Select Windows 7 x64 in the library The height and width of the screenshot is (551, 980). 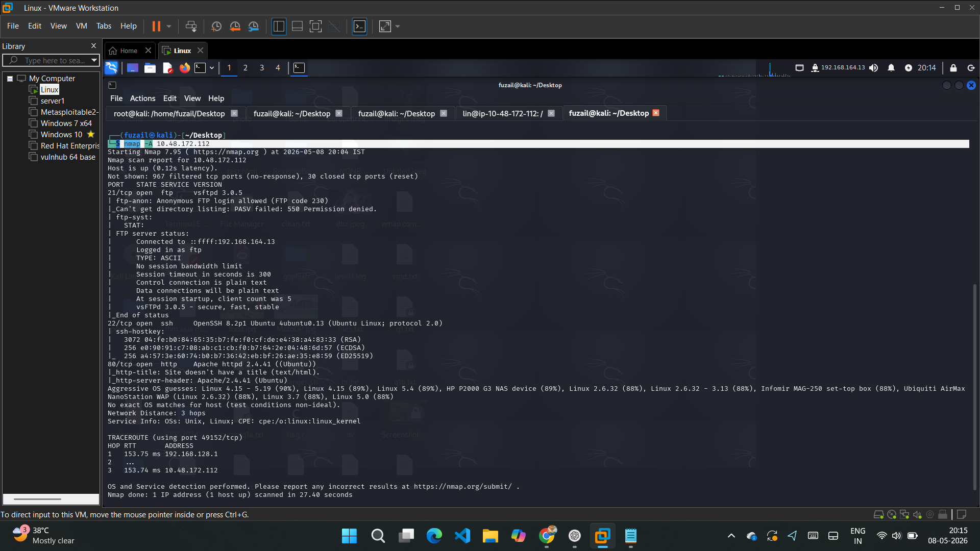point(66,123)
